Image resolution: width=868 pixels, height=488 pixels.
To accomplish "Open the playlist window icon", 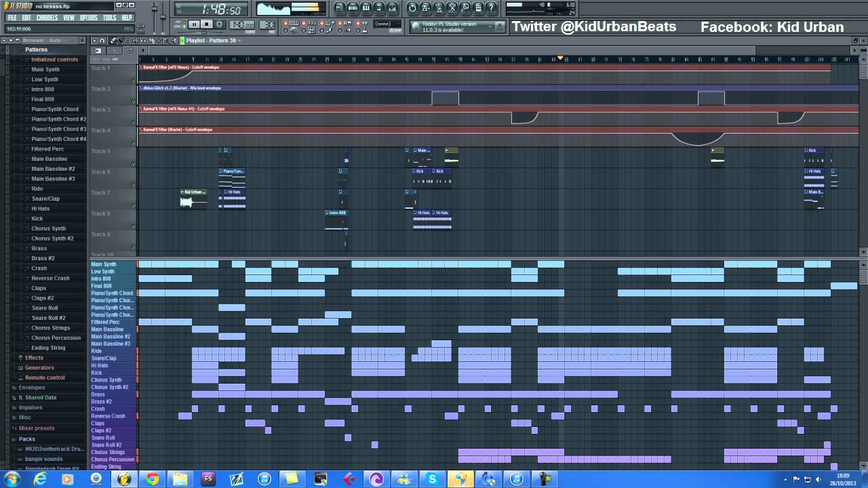I will (339, 8).
